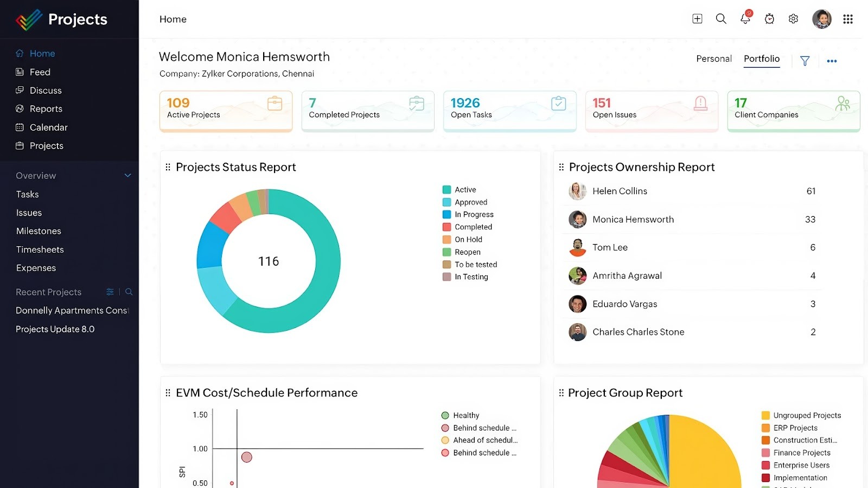This screenshot has height=488, width=868.
Task: Toggle the Healthy legend in EVM chart
Action: pyautogui.click(x=461, y=415)
